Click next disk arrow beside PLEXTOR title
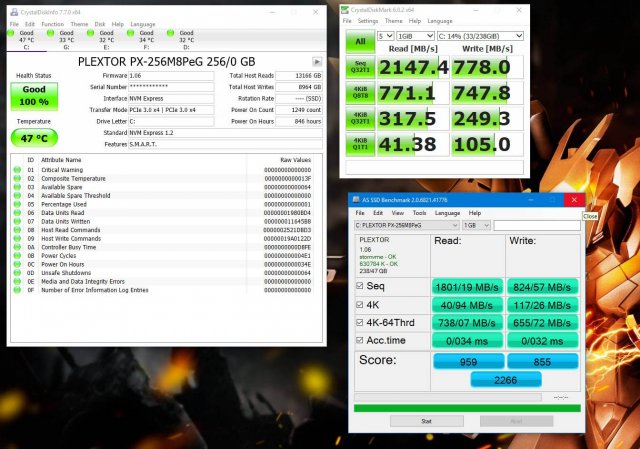The image size is (640, 449). pos(317,61)
